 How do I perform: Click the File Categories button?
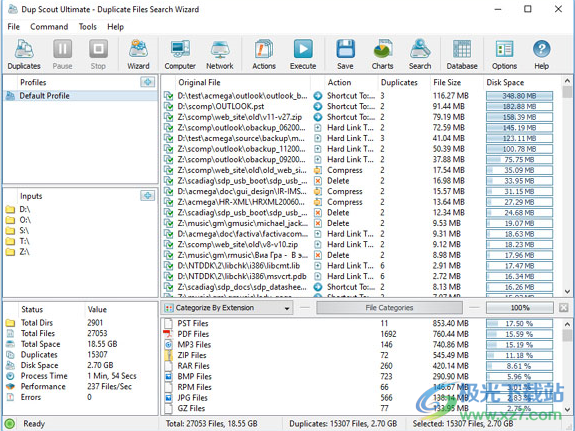(389, 308)
